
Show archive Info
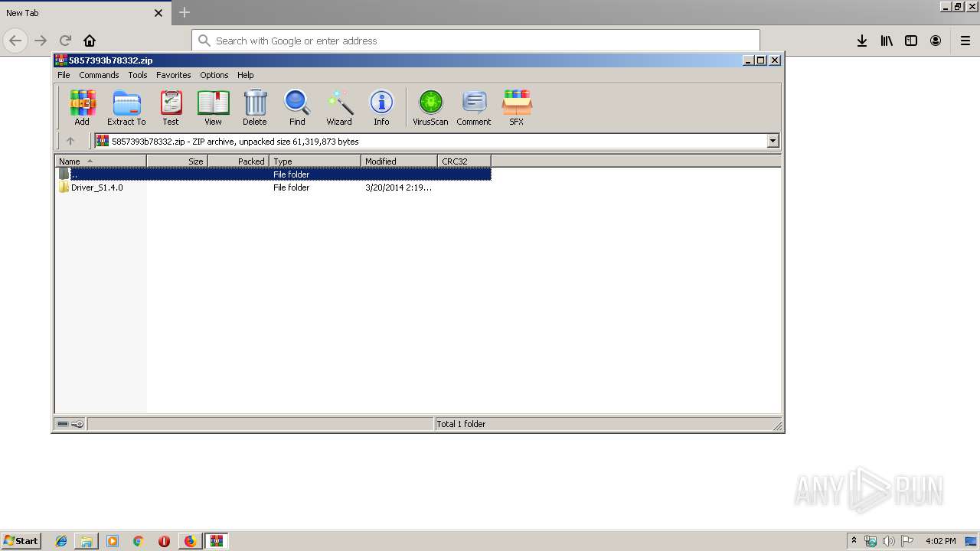pyautogui.click(x=381, y=107)
